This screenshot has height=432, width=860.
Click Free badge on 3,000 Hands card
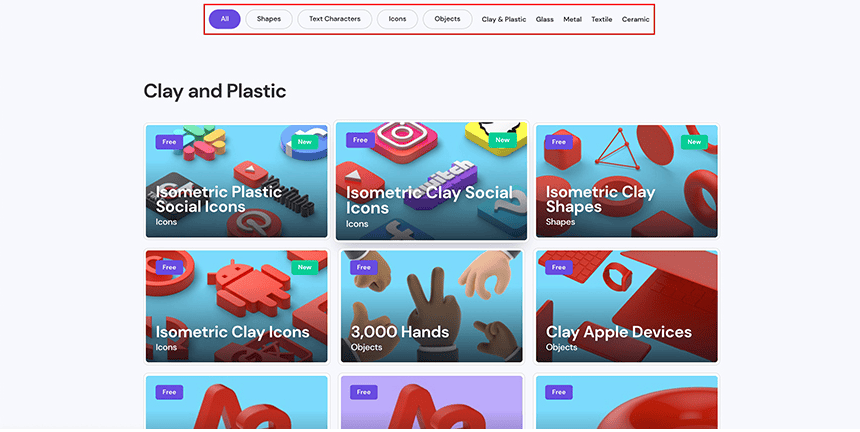(x=364, y=268)
